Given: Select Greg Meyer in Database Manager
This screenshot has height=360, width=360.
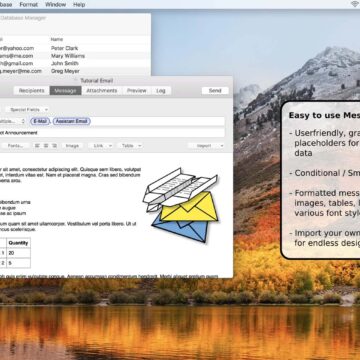Looking at the screenshot, I should pos(65,71).
